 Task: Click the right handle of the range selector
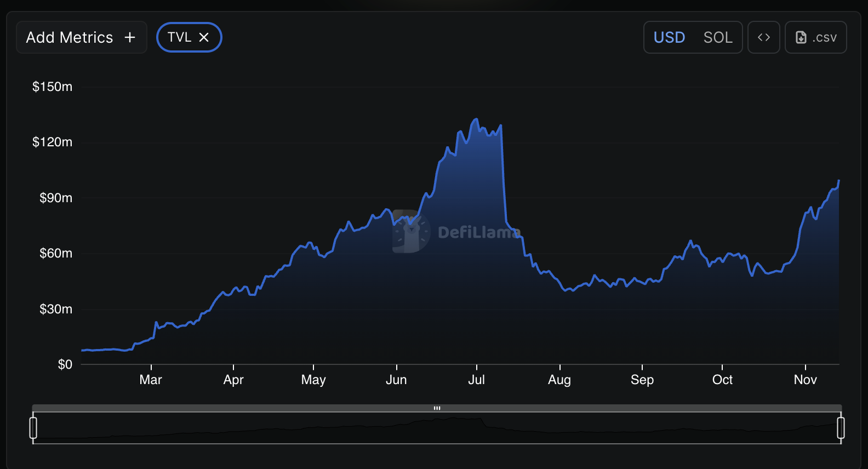click(841, 428)
